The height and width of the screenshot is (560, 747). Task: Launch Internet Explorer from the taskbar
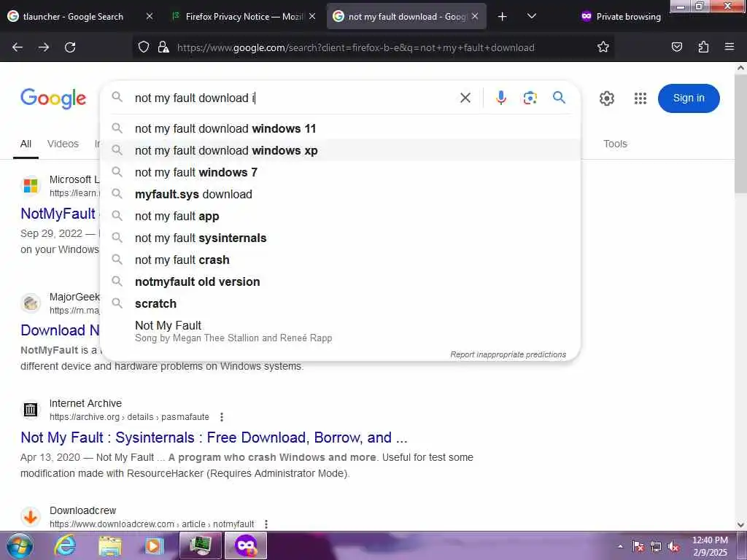[65, 546]
